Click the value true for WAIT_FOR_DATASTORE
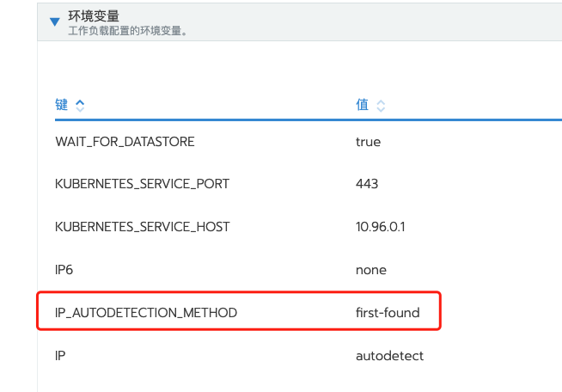Image resolution: width=562 pixels, height=392 pixels. tap(368, 141)
